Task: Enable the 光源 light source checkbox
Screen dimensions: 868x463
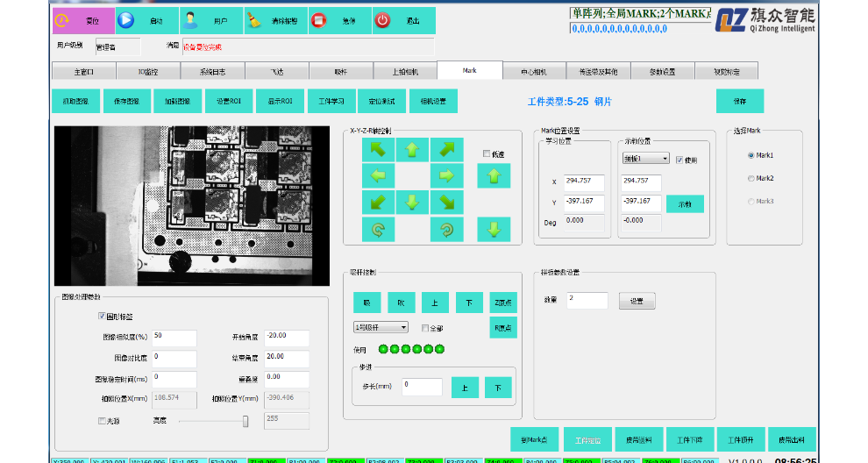Action: pyautogui.click(x=102, y=421)
